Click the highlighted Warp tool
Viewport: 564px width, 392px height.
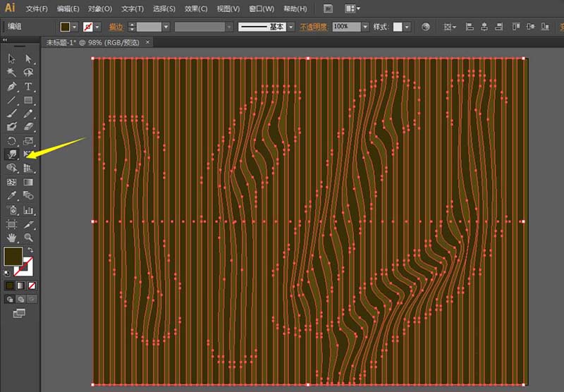(x=11, y=154)
